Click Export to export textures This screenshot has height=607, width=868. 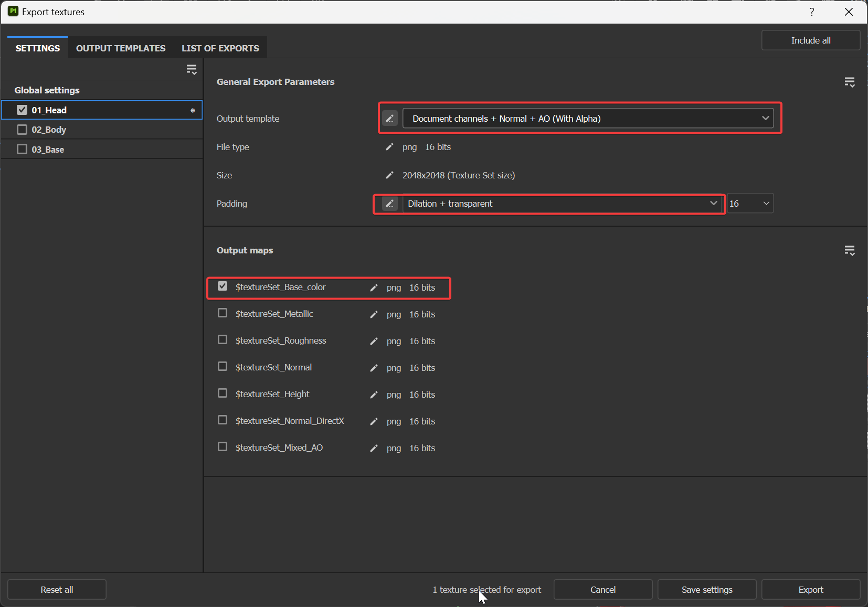click(810, 589)
